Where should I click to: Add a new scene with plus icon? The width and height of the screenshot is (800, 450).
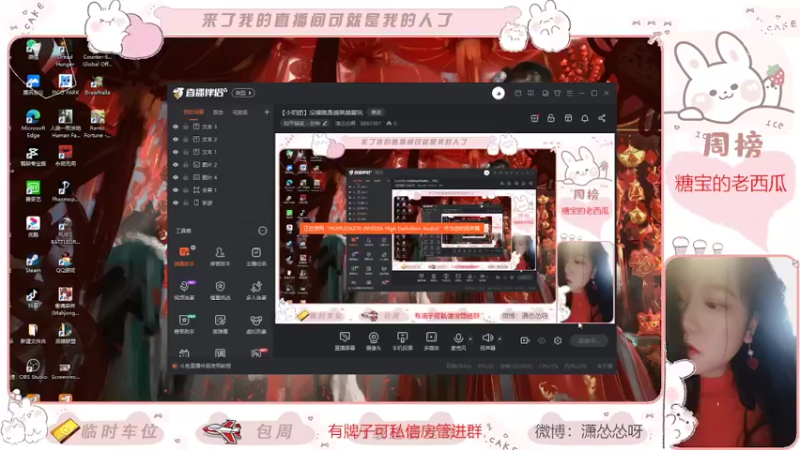point(266,112)
